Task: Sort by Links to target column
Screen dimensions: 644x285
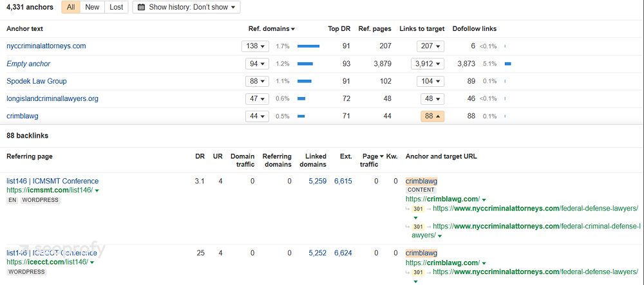Action: coord(422,29)
